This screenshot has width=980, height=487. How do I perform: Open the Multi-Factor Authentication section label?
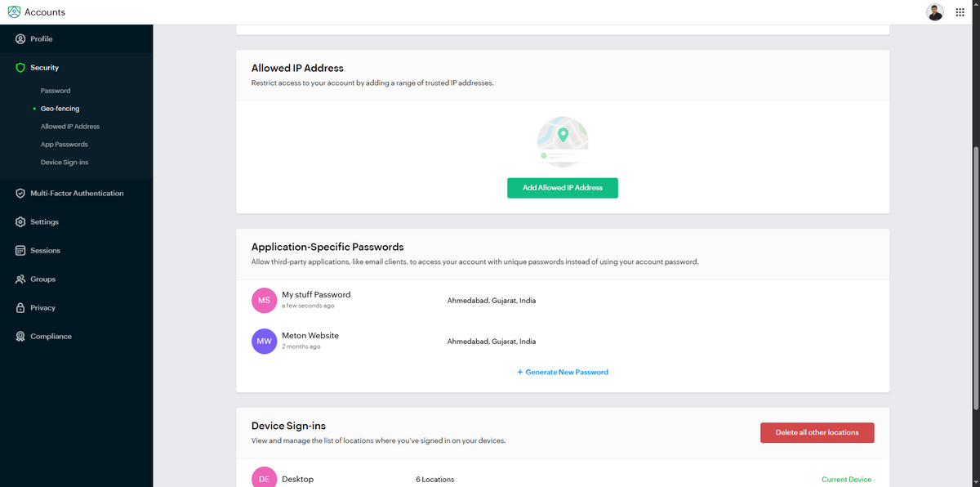point(77,194)
